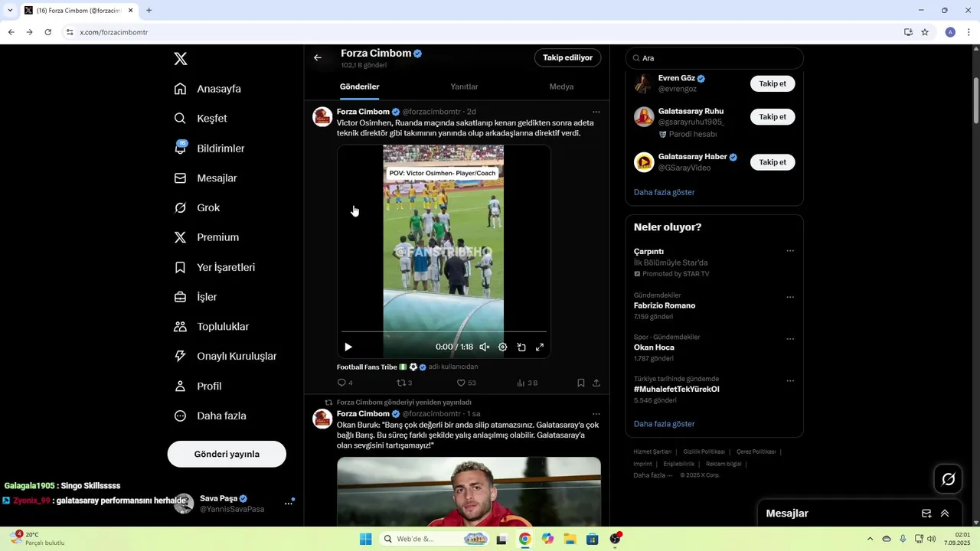Open options for #MuhalefetTekYürekOl trend
Image resolution: width=980 pixels, height=551 pixels.
point(790,381)
